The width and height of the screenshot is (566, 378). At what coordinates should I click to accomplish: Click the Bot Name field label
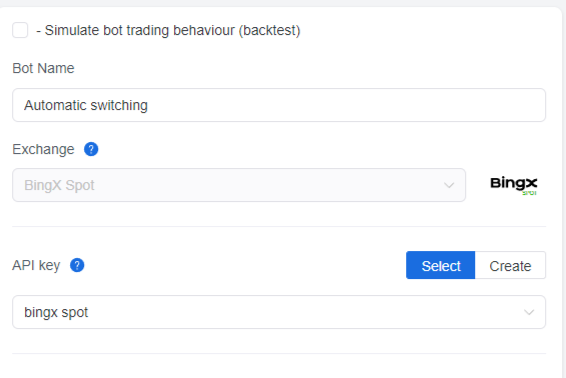pos(43,68)
